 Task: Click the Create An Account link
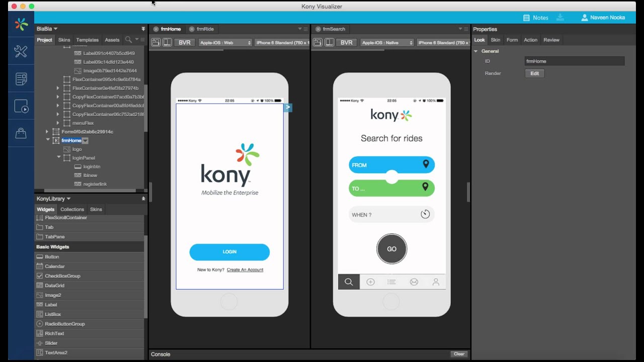point(245,270)
